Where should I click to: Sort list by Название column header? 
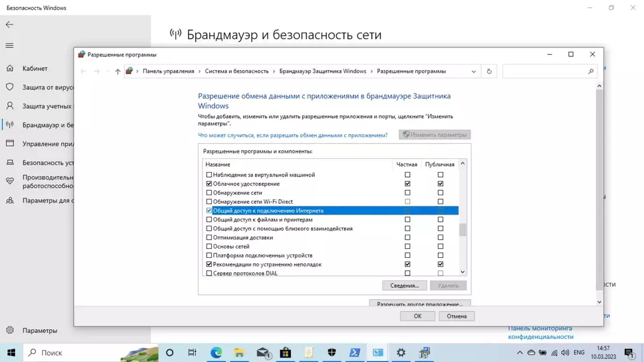click(298, 164)
